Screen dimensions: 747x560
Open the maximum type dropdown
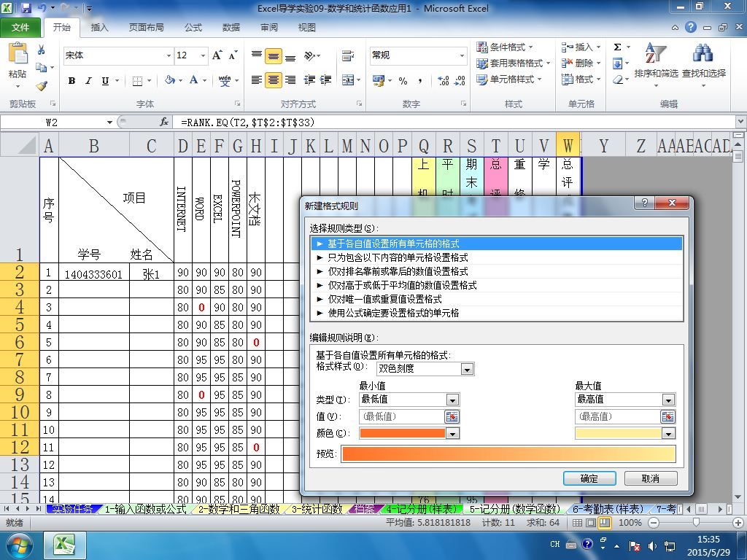pos(668,400)
